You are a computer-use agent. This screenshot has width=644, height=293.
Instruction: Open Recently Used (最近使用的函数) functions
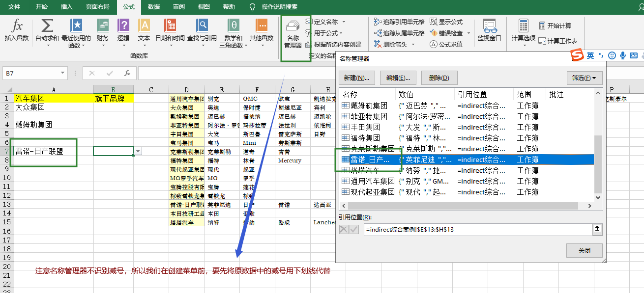coord(76,26)
